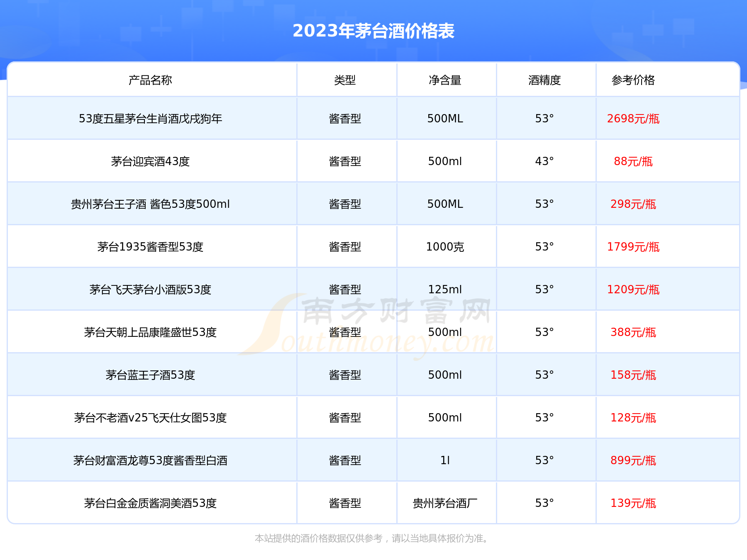Image resolution: width=747 pixels, height=560 pixels.
Task: Select the 净含量 column header
Action: (x=445, y=80)
